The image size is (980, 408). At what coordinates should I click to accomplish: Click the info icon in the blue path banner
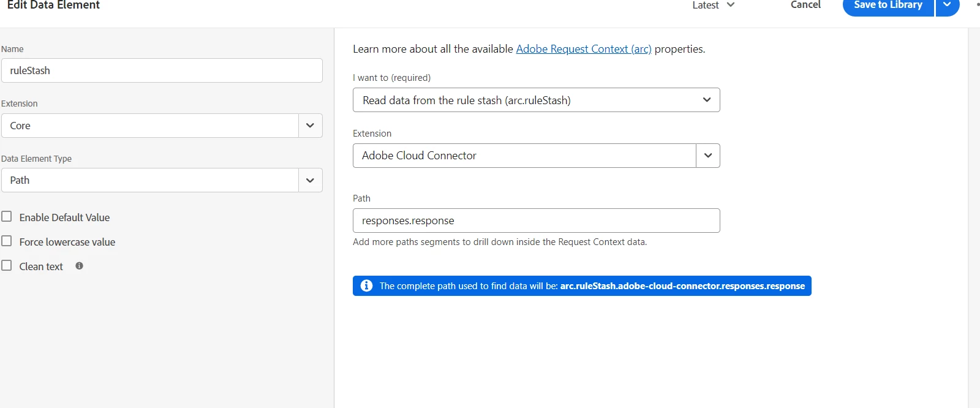366,286
